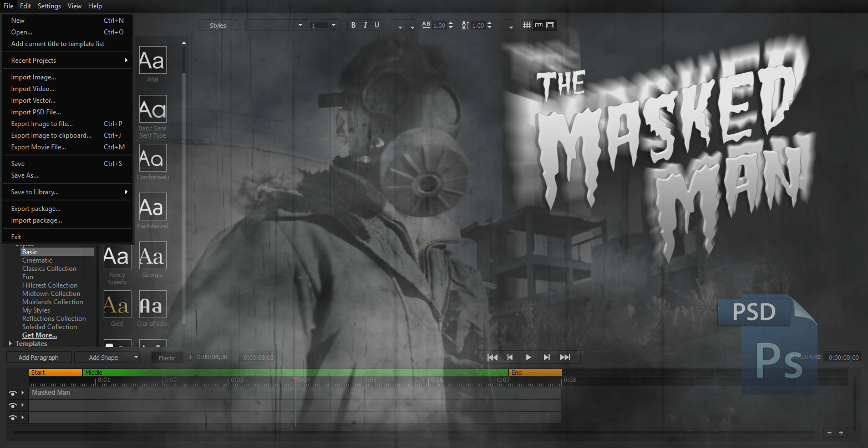The height and width of the screenshot is (448, 868).
Task: Open the View menu
Action: pos(74,6)
